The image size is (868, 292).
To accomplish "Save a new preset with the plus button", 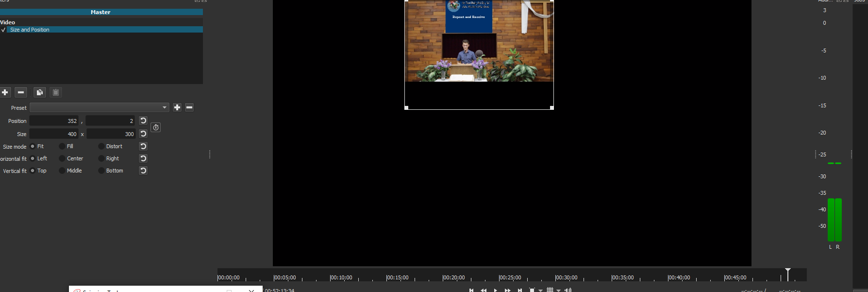I will tap(177, 107).
